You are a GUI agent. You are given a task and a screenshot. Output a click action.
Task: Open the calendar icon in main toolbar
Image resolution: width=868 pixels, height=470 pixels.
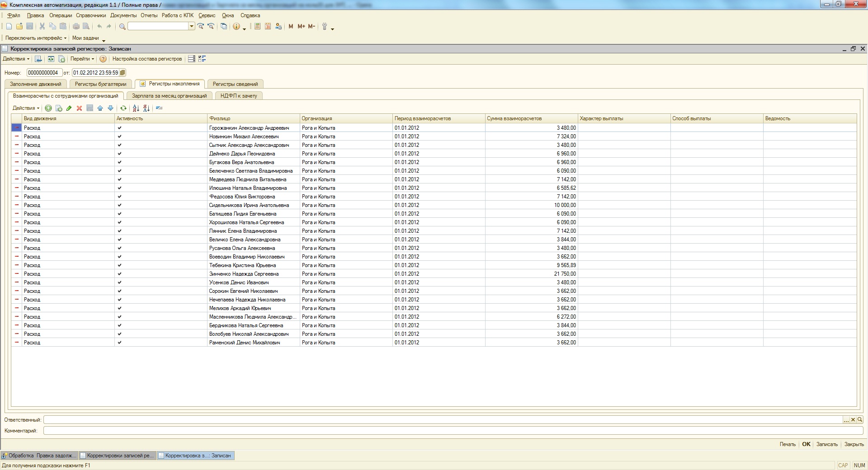click(268, 27)
